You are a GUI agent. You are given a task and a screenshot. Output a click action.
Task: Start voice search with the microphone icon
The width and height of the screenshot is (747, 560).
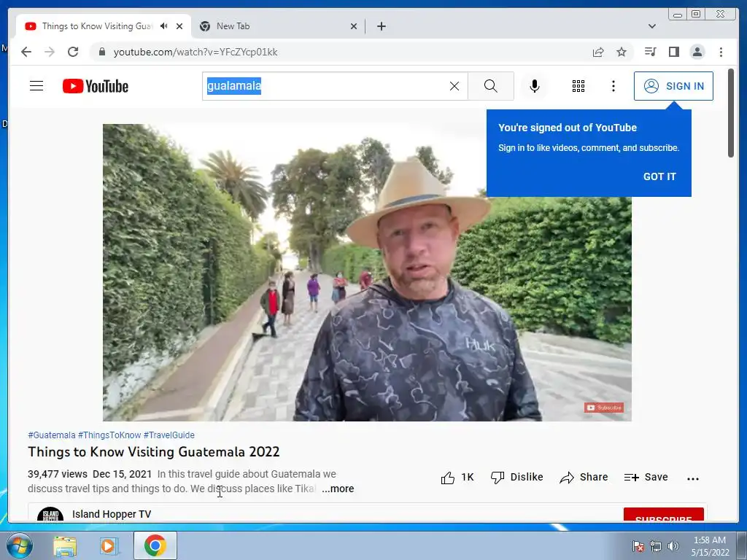tap(535, 86)
